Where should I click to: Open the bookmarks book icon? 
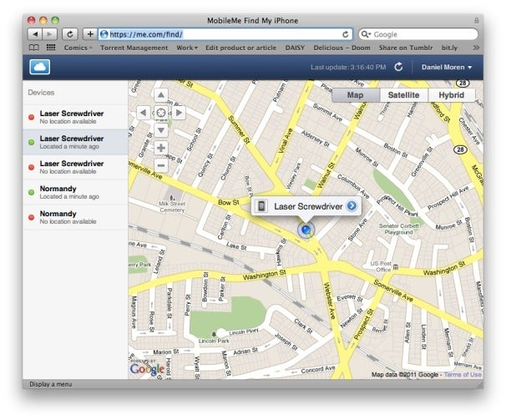34,48
